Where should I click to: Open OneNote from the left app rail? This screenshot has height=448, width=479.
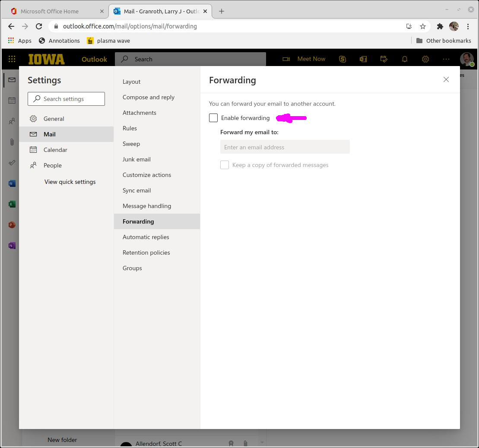(x=12, y=246)
